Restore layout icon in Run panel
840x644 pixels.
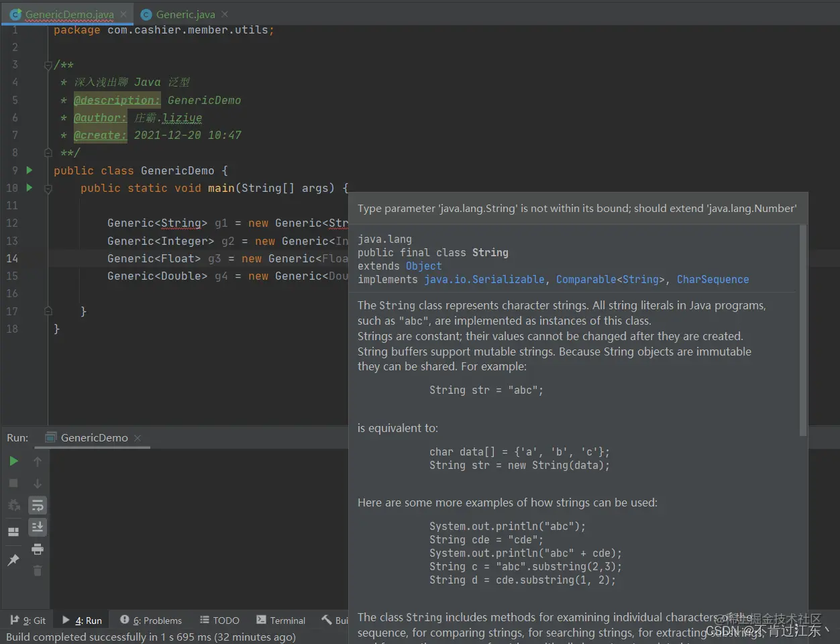pyautogui.click(x=13, y=531)
